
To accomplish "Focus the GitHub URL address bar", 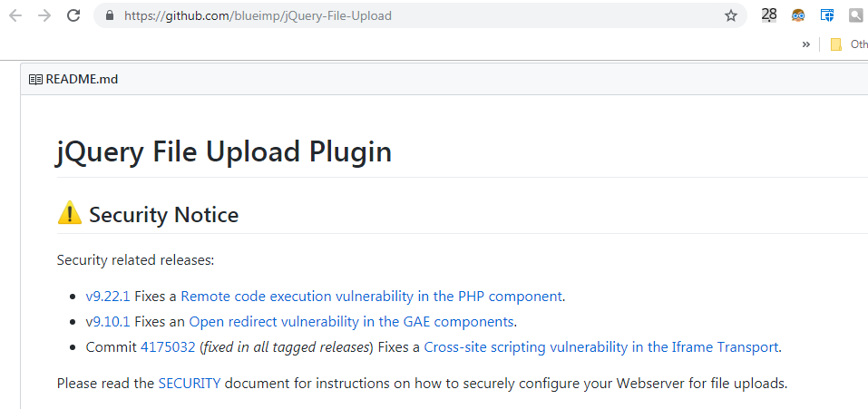I will pos(421,15).
